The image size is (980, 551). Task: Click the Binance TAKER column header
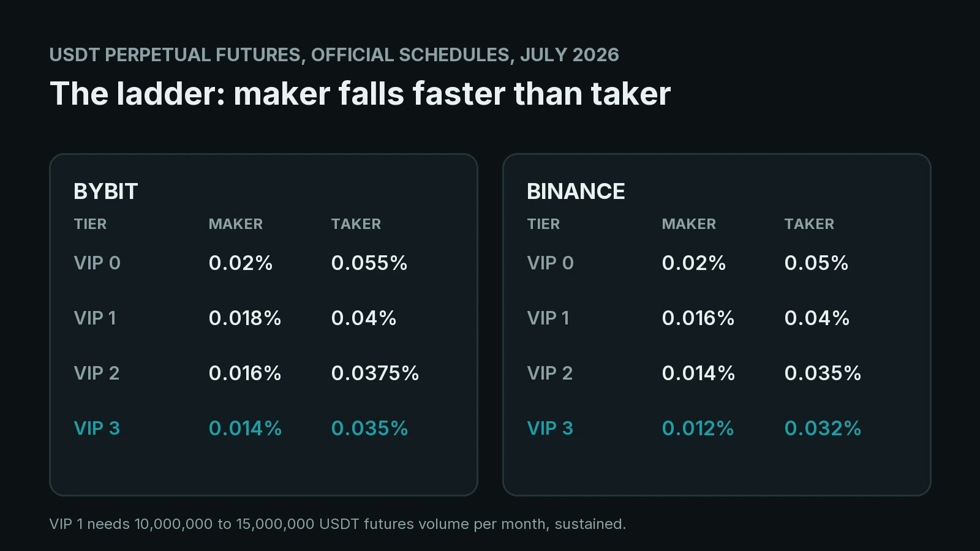[x=809, y=224]
